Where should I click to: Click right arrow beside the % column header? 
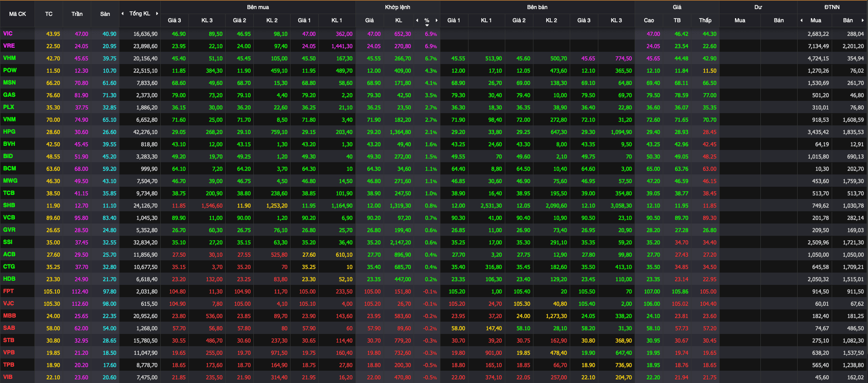[437, 20]
